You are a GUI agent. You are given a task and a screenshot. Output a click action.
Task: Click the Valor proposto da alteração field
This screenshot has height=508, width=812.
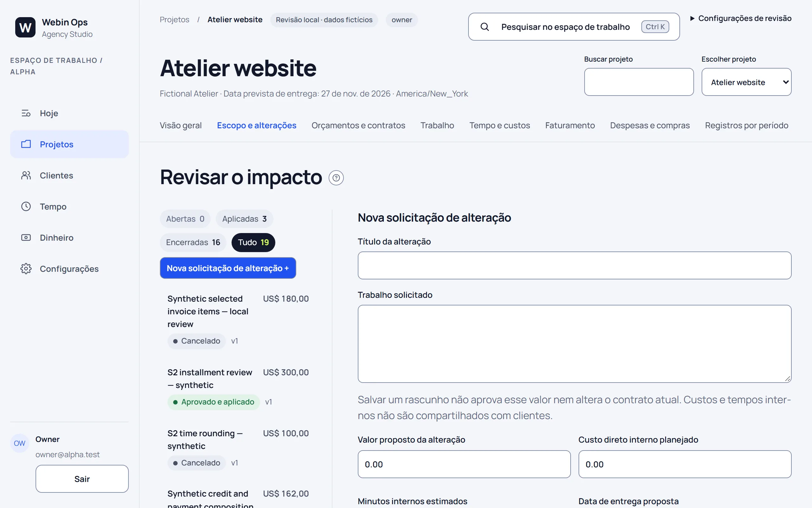[x=464, y=464]
